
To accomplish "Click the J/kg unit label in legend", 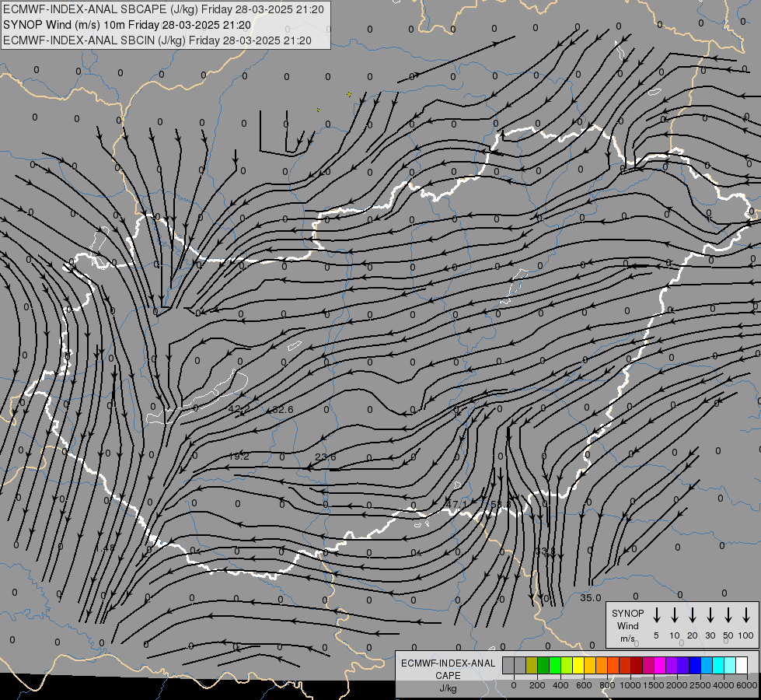I will point(448,688).
